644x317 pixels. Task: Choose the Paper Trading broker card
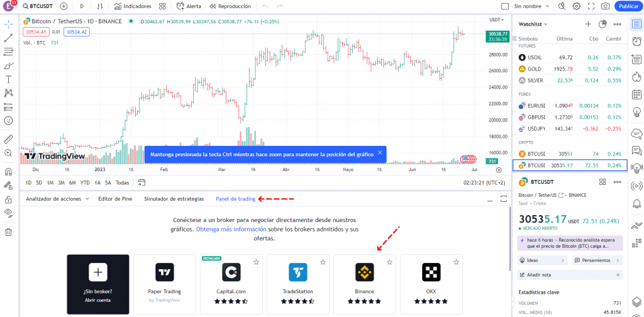(165, 284)
